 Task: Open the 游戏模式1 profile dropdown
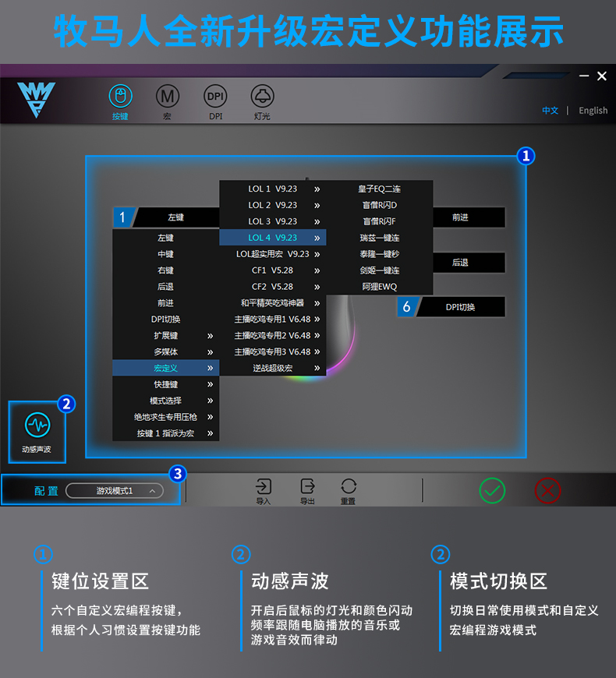(x=115, y=491)
